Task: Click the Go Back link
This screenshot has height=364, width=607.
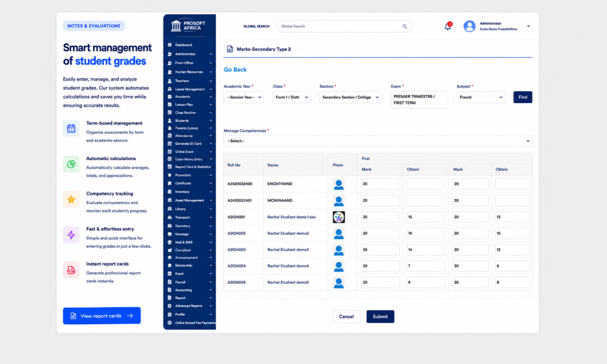Action: 235,70
